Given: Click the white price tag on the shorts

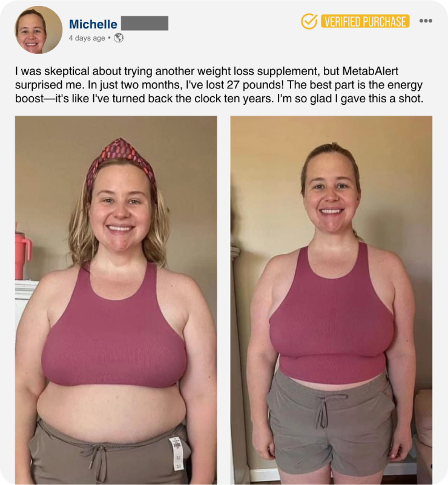Looking at the screenshot, I should (x=177, y=454).
